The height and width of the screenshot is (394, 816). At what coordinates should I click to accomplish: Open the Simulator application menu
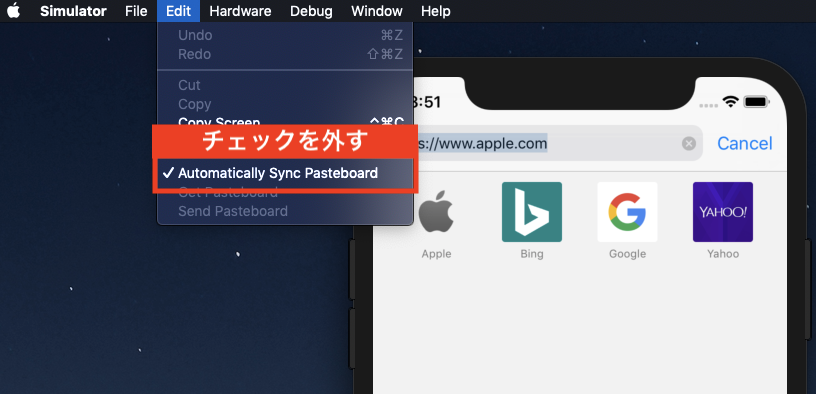73,11
